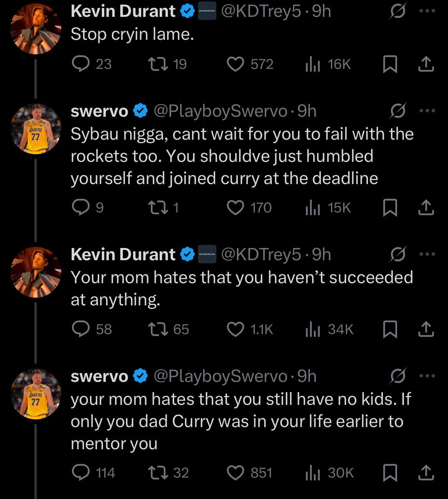The image size is (448, 499).
Task: Open @PlayboySwervo handle on last tweet
Action: pyautogui.click(x=221, y=377)
